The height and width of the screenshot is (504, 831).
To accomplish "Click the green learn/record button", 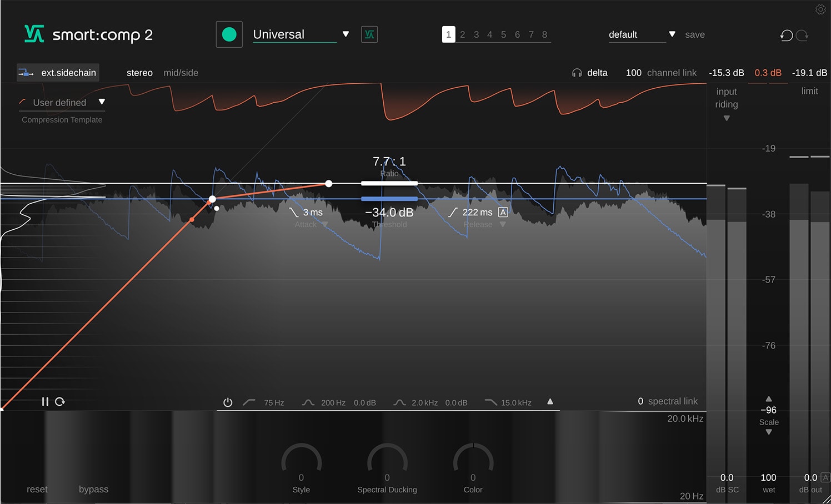I will [229, 34].
